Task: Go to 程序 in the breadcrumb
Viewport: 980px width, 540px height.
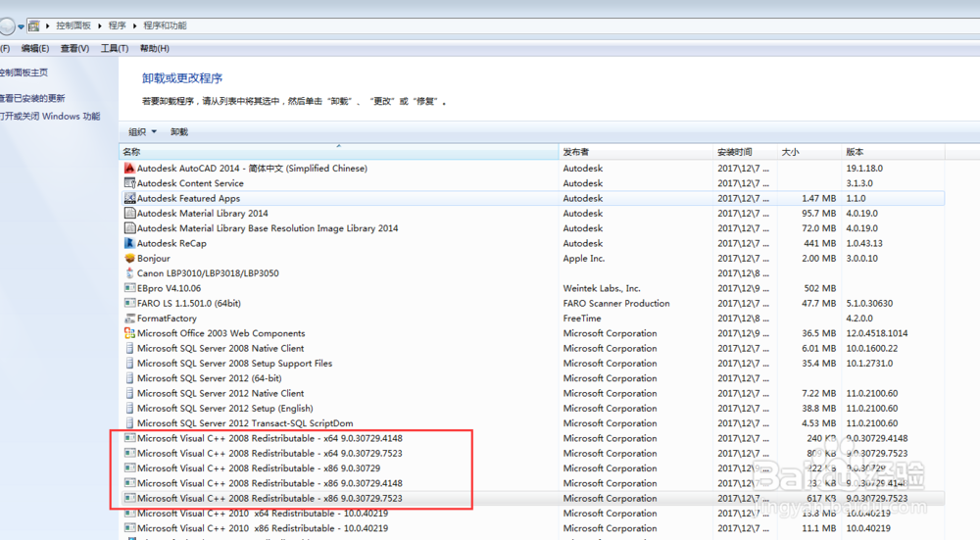Action: [117, 25]
